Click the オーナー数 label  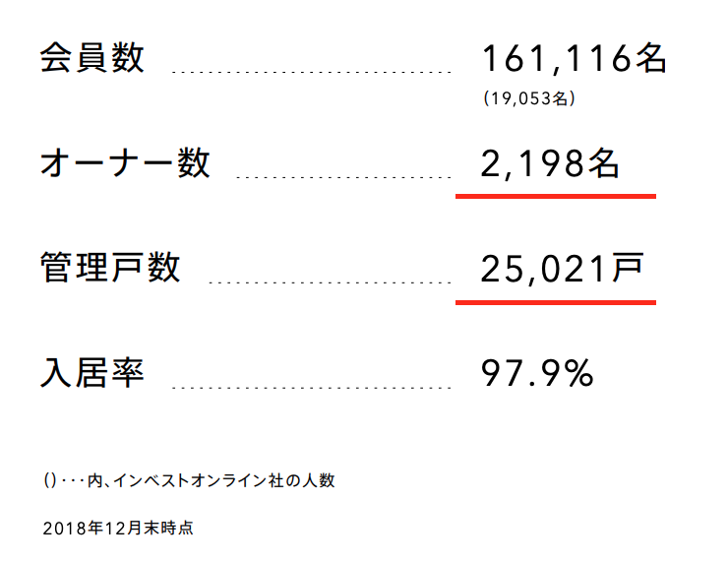click(x=125, y=163)
